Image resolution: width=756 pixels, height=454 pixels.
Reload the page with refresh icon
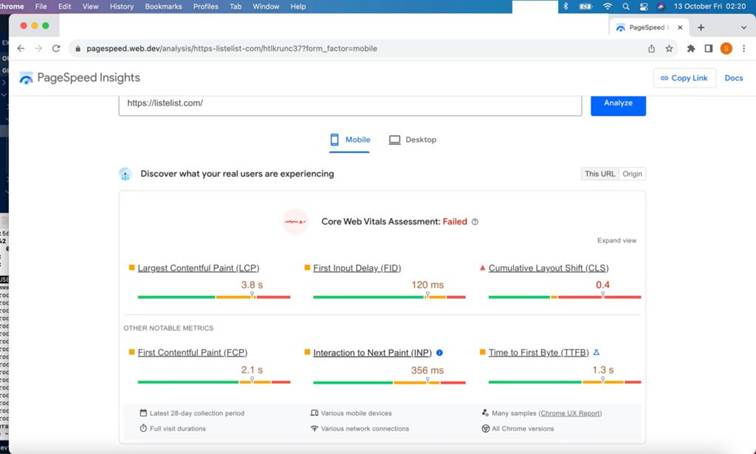click(x=56, y=48)
